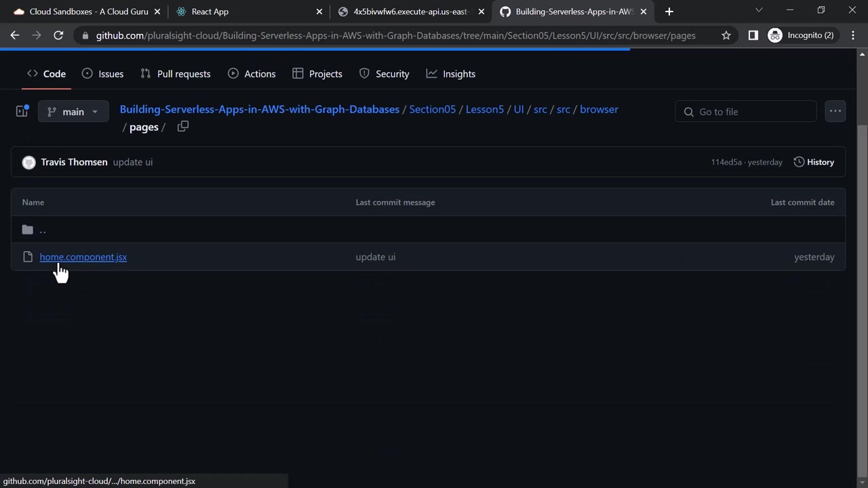Click the Name column header
The image size is (868, 488).
[x=33, y=202]
